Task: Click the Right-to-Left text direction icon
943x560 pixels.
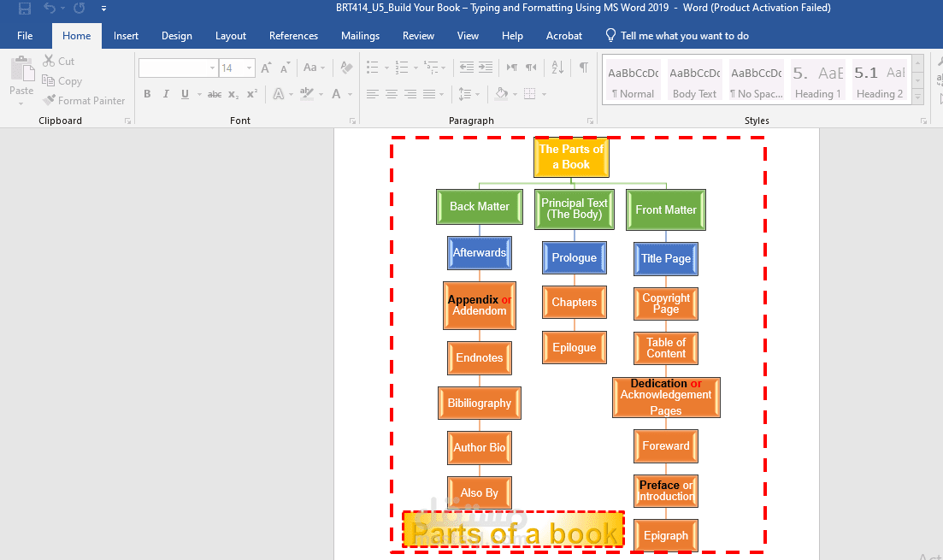Action: pyautogui.click(x=531, y=68)
